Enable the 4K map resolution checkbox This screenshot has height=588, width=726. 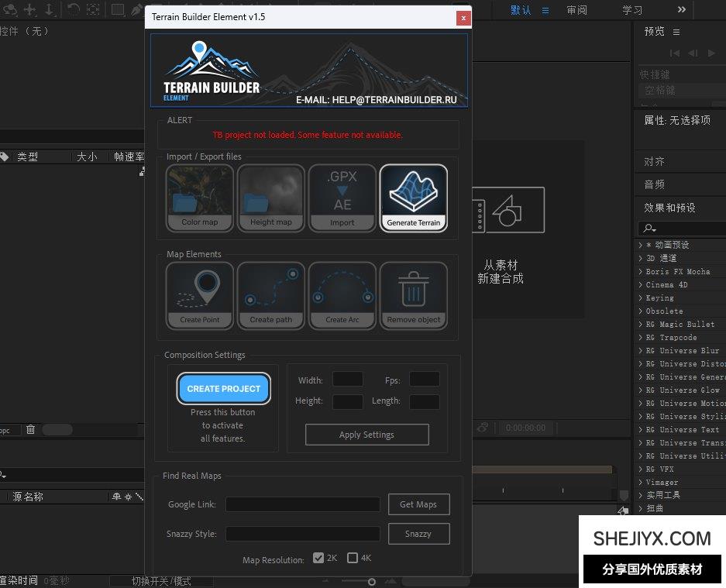[353, 558]
